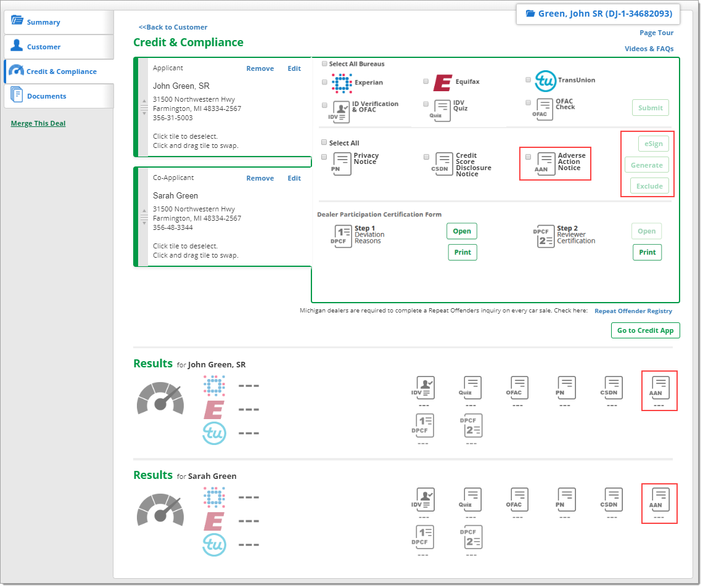The image size is (703, 588).
Task: Click the DPCF Step 2 Reviewer icon
Action: click(x=545, y=235)
